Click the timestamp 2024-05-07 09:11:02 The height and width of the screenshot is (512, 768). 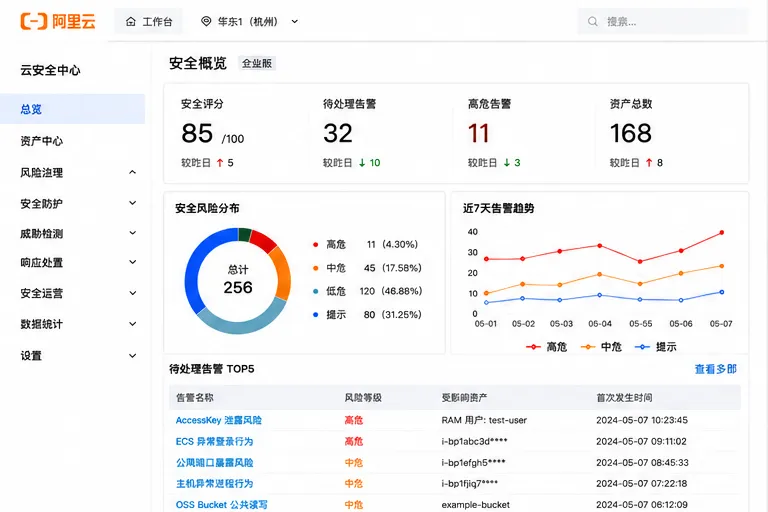coord(642,441)
